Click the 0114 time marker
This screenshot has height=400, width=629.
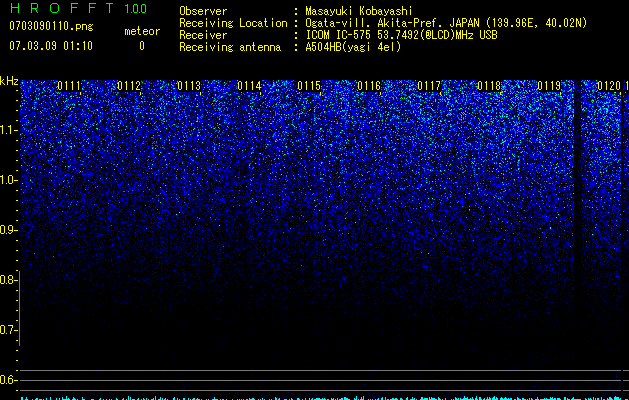[x=249, y=86]
